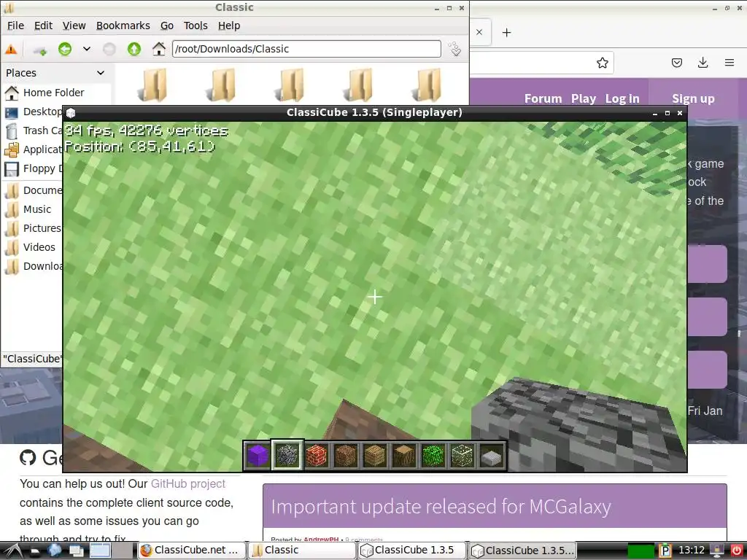Click the /root/Downloads/Classic path field
747x560 pixels.
(306, 49)
